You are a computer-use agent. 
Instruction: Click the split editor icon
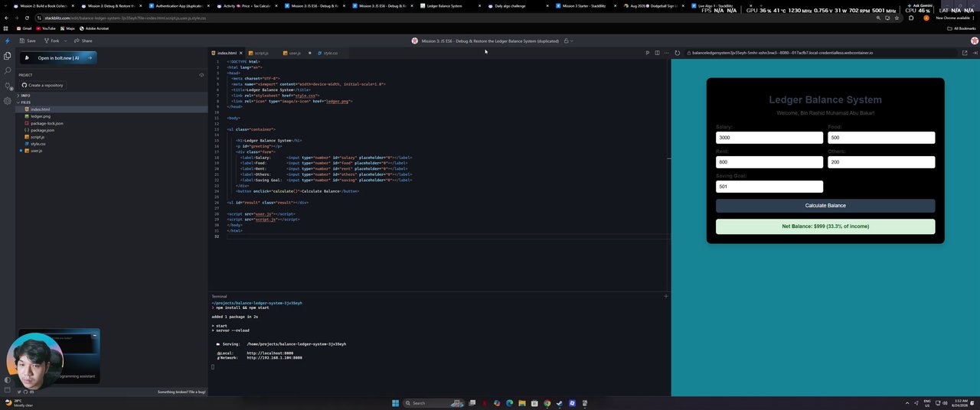(x=657, y=53)
